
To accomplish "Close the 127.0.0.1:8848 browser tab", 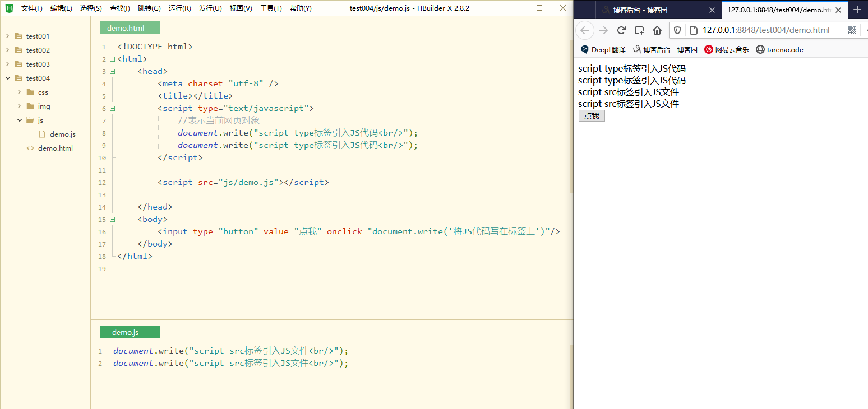I will [x=838, y=10].
